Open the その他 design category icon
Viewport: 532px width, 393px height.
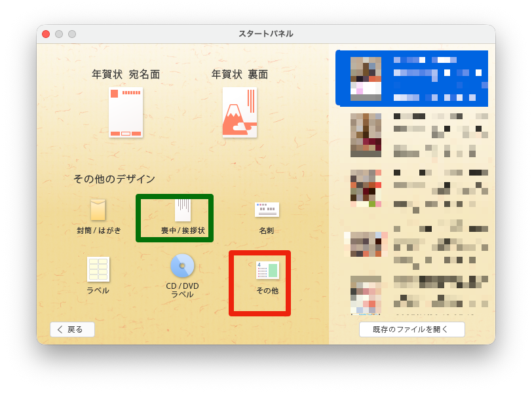(x=267, y=270)
